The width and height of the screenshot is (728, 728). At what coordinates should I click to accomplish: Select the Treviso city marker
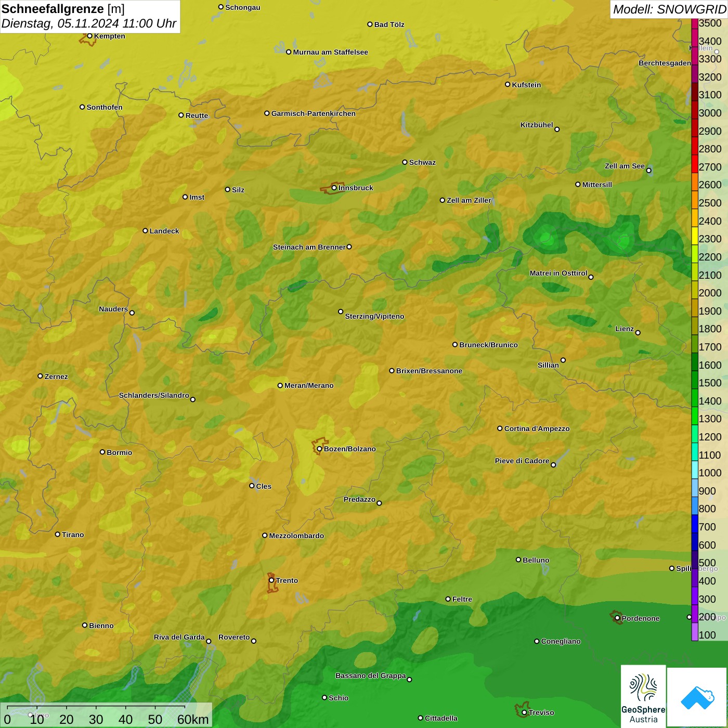coord(524,712)
